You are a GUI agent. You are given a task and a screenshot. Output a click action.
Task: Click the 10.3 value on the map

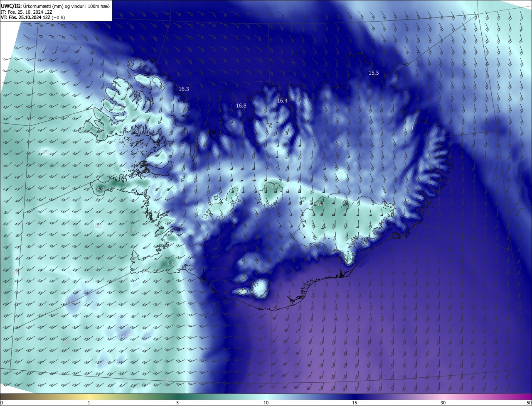tap(45, 152)
